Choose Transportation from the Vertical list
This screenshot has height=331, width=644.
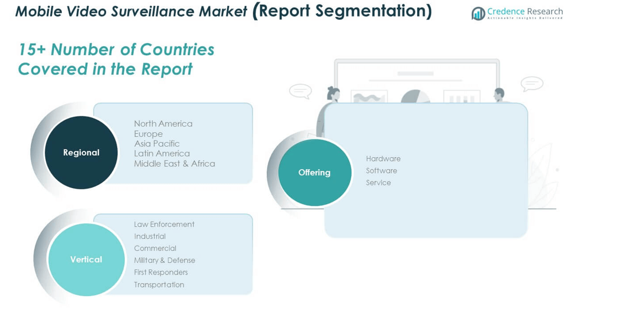coord(159,285)
